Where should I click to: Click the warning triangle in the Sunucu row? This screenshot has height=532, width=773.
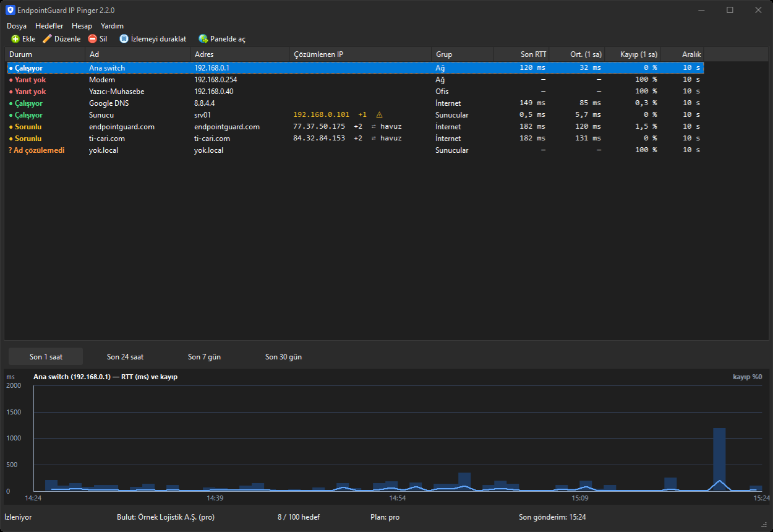(x=379, y=115)
